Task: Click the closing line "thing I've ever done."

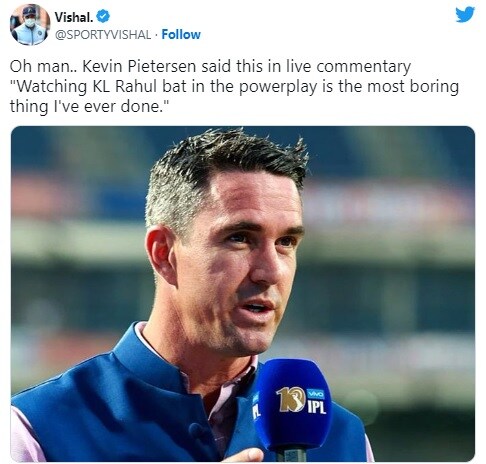Action: [x=90, y=107]
